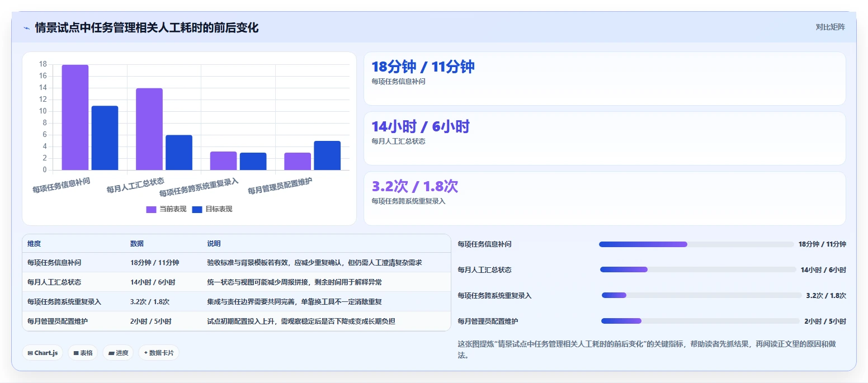Select table cell 每项任务信息补问
This screenshot has width=868, height=383.
54,263
